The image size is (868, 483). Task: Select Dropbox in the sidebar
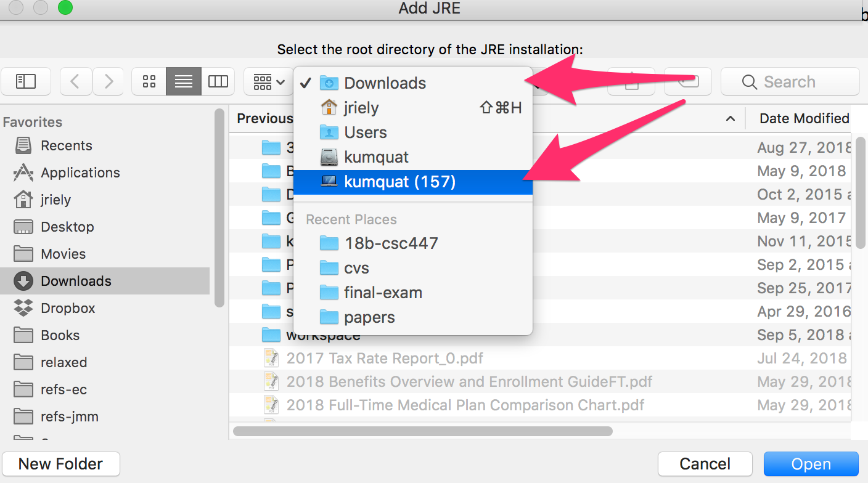(x=68, y=309)
